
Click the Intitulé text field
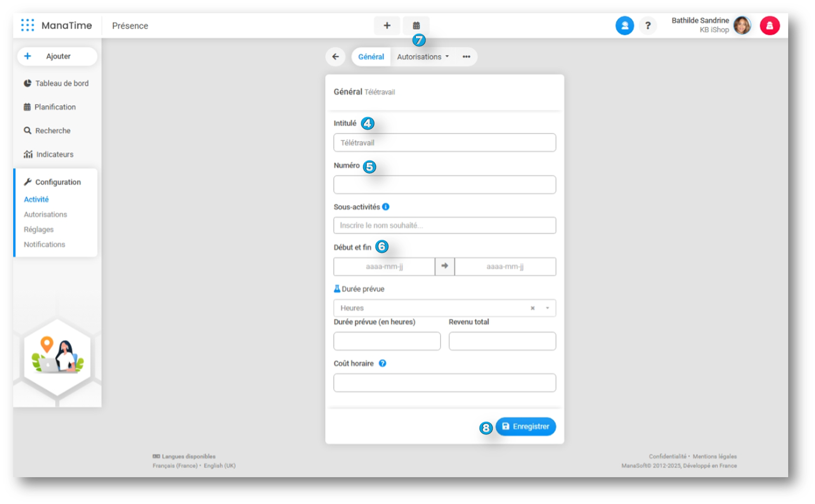point(444,143)
